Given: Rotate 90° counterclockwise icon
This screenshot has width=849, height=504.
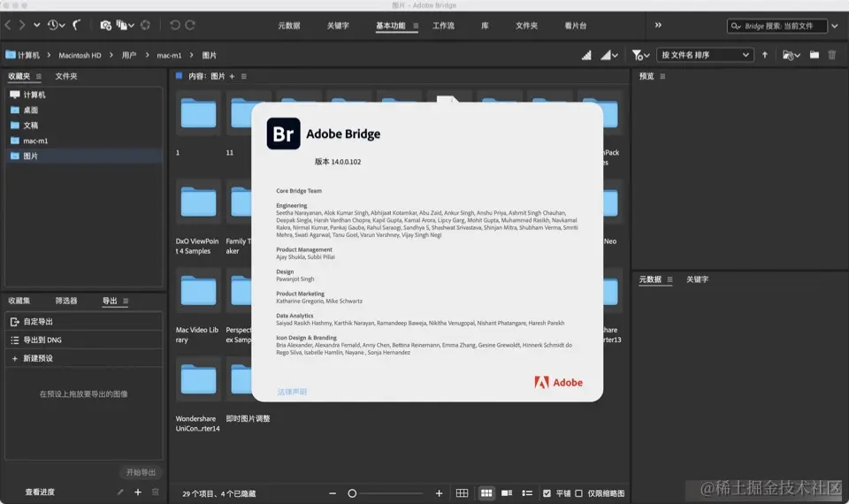Looking at the screenshot, I should click(x=174, y=25).
